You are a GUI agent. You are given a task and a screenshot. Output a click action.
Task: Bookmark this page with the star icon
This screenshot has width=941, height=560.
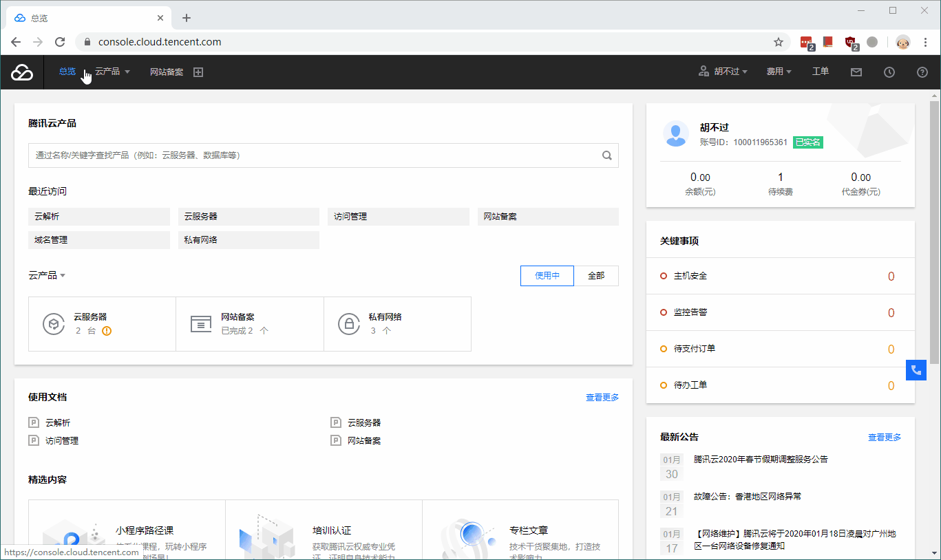tap(779, 42)
